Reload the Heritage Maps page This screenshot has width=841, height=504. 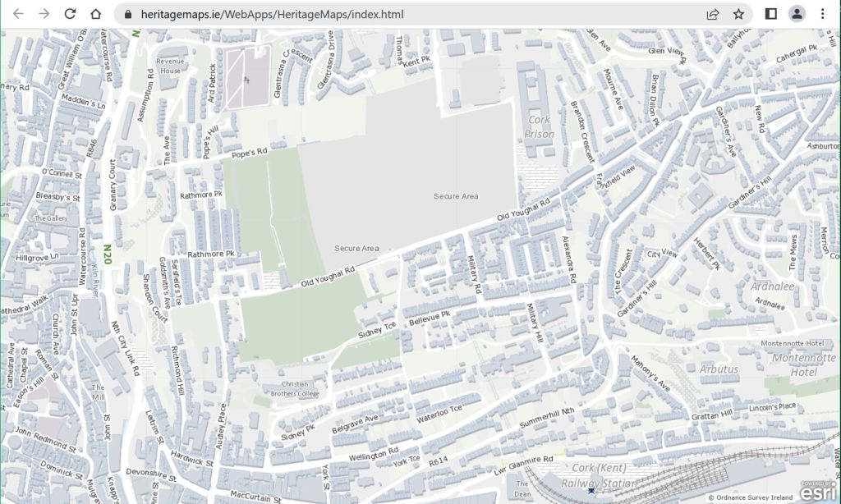(x=70, y=14)
